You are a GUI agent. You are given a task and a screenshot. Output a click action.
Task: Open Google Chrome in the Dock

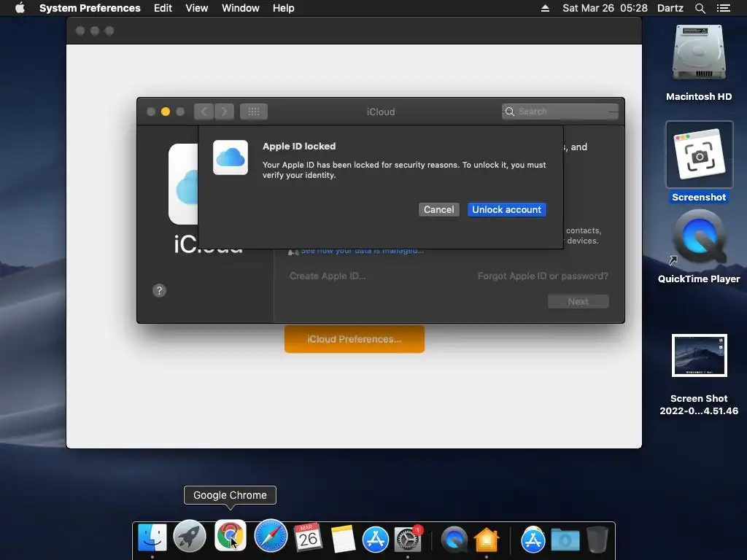231,536
